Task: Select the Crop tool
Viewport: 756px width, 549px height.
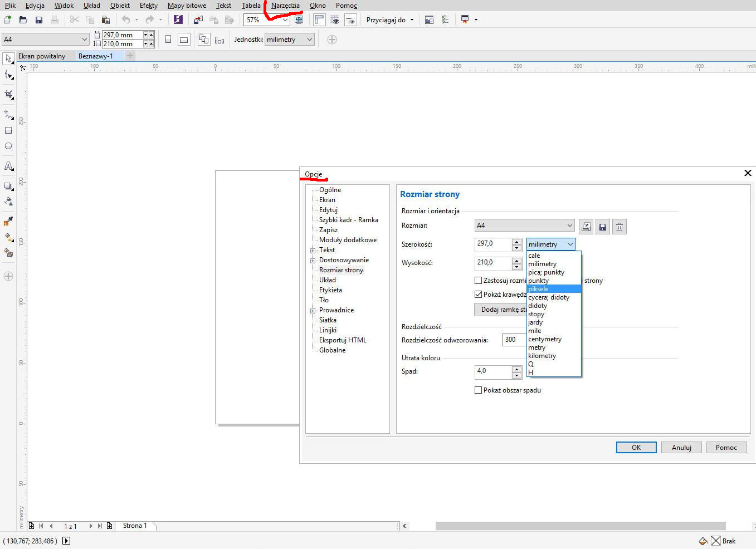Action: [8, 95]
